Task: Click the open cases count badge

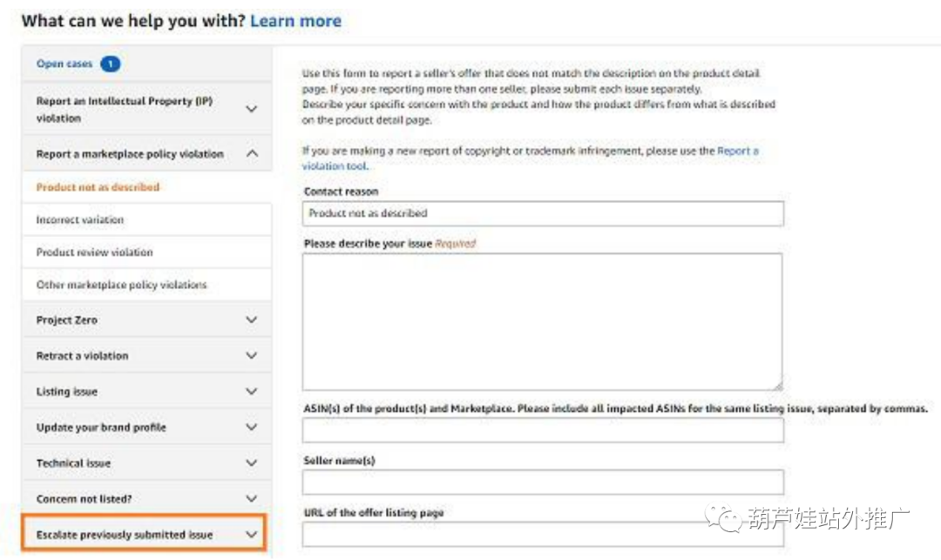Action: click(x=110, y=64)
